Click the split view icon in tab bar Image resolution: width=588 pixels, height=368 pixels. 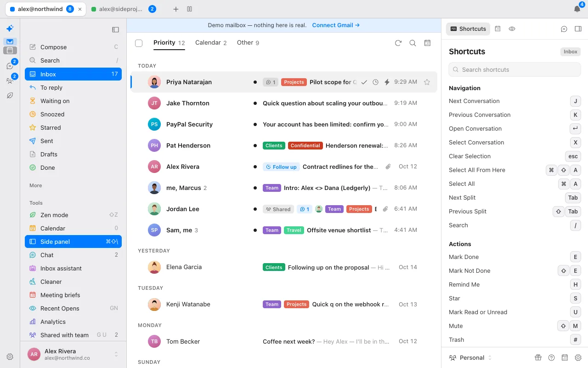click(190, 9)
